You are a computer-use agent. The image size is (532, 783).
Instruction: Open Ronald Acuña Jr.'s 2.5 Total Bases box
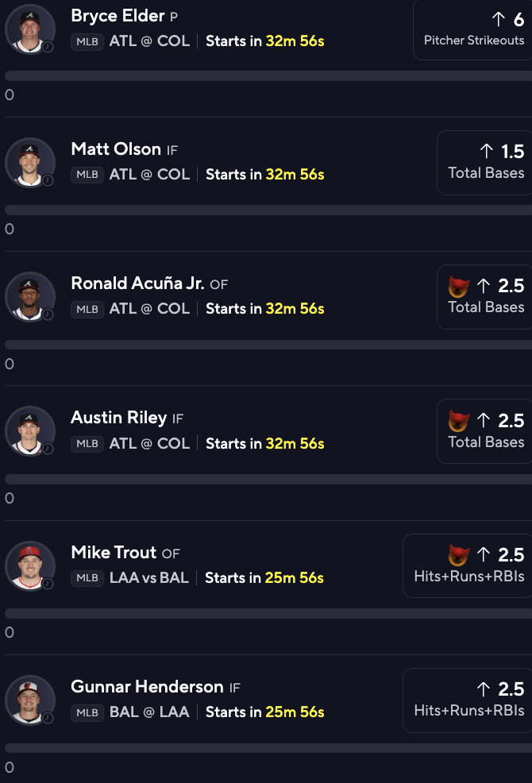[x=484, y=297]
